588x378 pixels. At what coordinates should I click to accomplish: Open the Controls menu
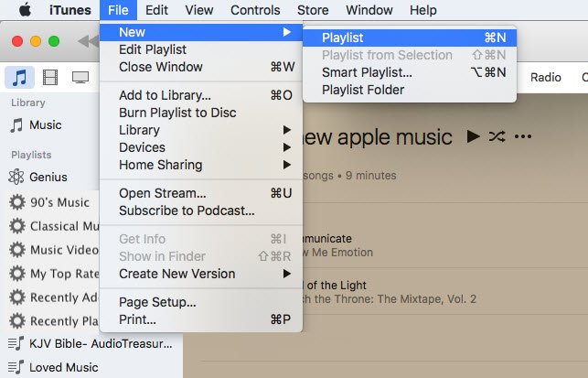[x=255, y=10]
